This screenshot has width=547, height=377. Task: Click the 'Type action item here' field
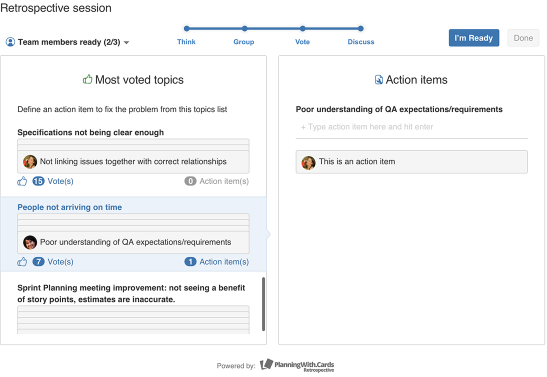tap(412, 127)
